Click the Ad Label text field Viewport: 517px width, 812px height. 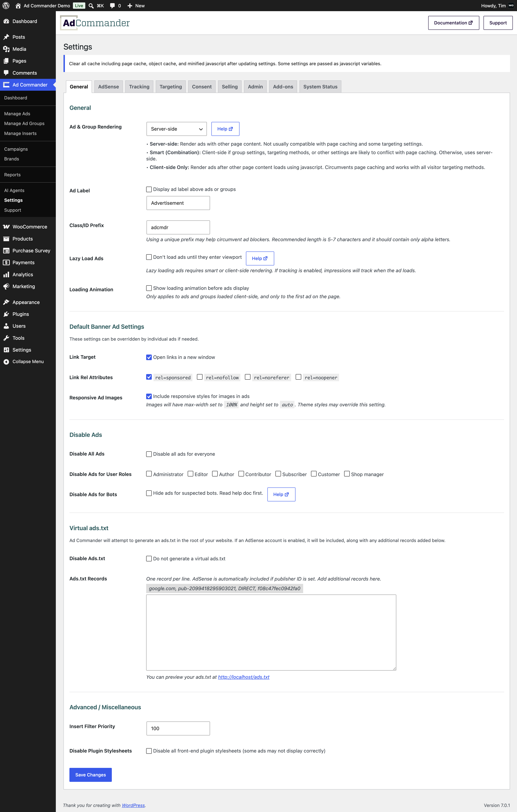[178, 203]
